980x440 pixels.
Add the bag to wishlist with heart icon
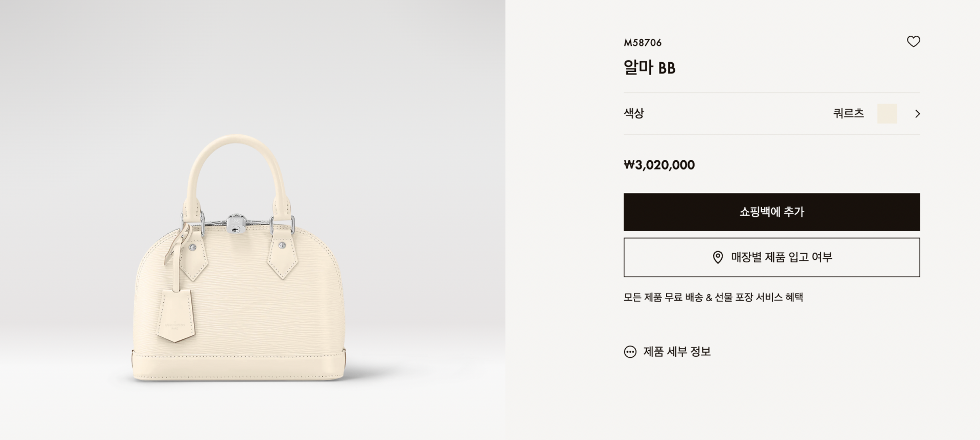(x=913, y=41)
